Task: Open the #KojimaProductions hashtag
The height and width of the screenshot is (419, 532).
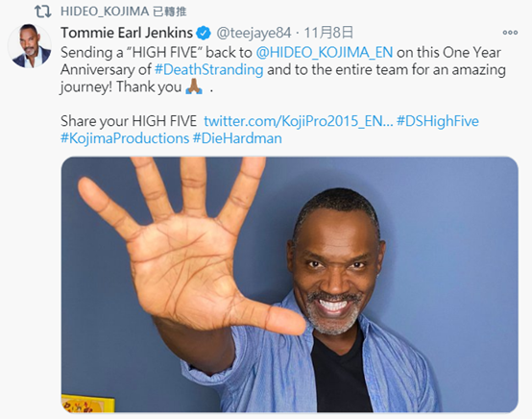Action: pyautogui.click(x=125, y=138)
